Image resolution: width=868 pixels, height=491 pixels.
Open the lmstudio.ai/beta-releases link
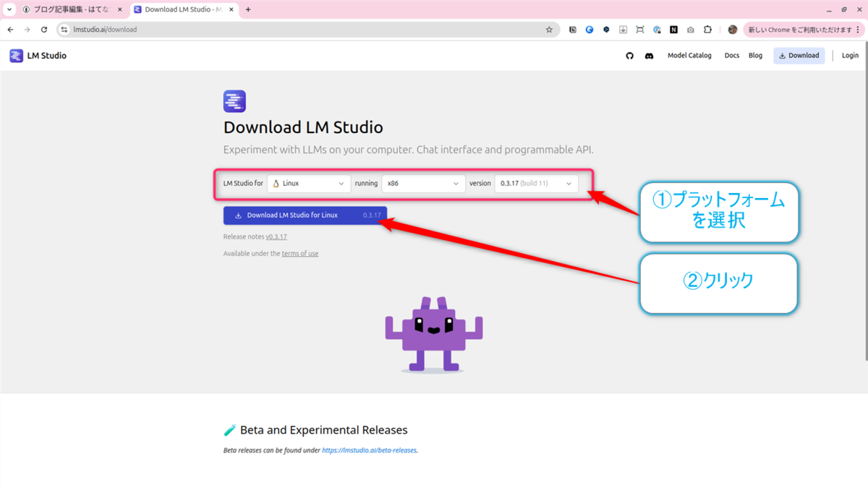(370, 451)
